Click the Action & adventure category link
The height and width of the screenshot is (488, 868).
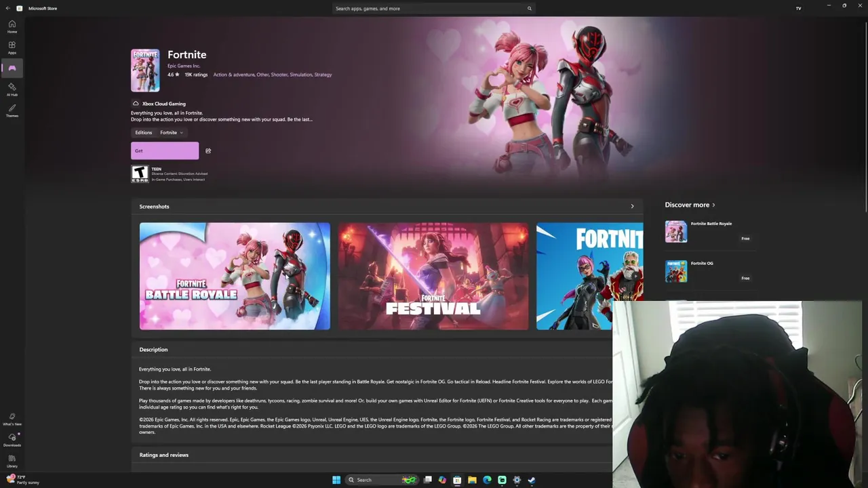tap(234, 75)
